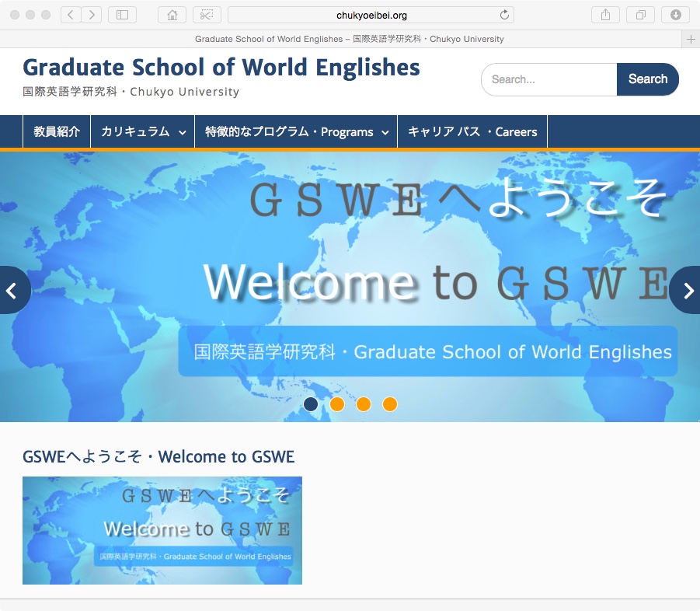
Task: Open the カリキュラム menu item
Action: (x=143, y=131)
